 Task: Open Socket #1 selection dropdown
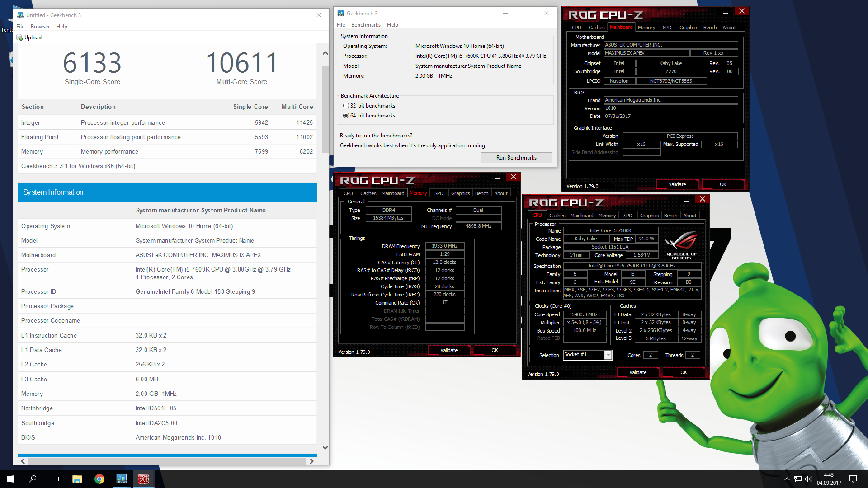(608, 355)
